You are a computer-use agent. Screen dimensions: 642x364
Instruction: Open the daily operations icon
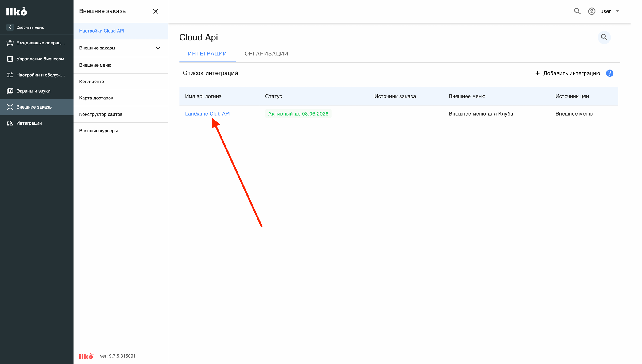10,43
